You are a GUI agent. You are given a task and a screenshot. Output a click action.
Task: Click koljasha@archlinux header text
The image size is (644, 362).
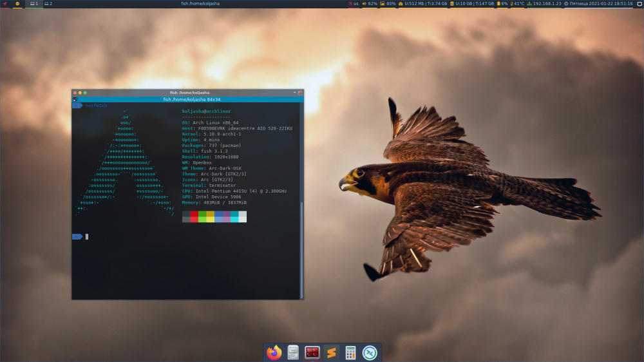click(x=206, y=111)
